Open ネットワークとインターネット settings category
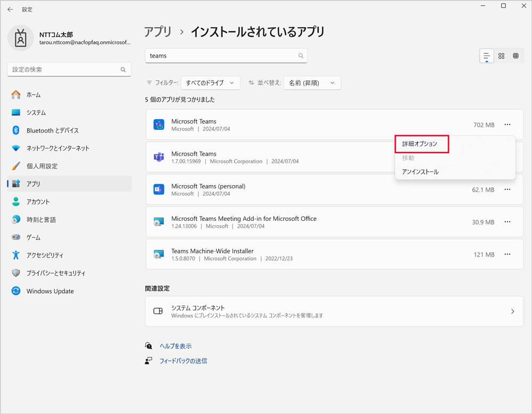The image size is (532, 414). click(x=69, y=148)
